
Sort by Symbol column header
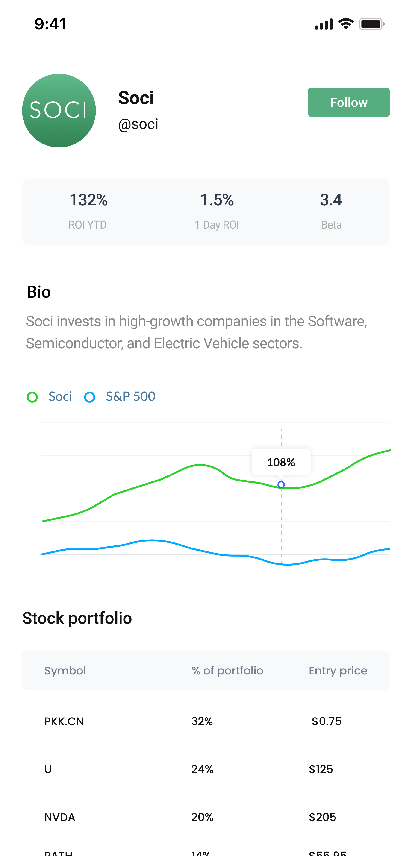click(x=65, y=671)
